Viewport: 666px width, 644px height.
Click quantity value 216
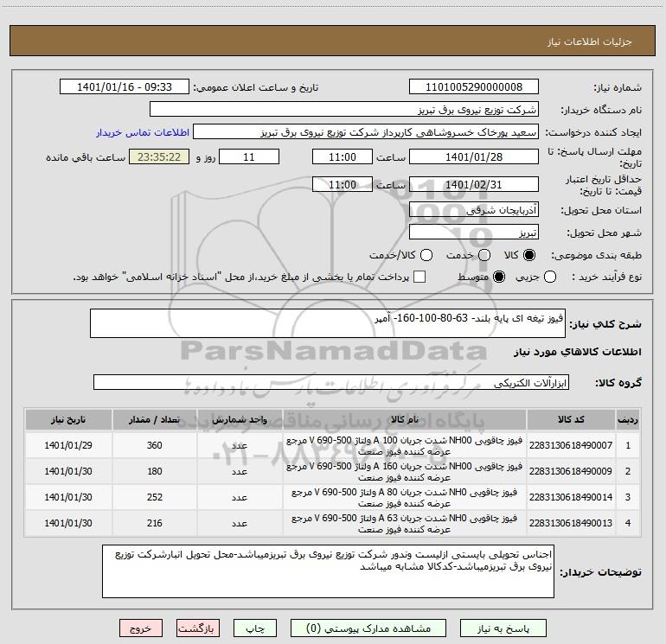point(154,523)
